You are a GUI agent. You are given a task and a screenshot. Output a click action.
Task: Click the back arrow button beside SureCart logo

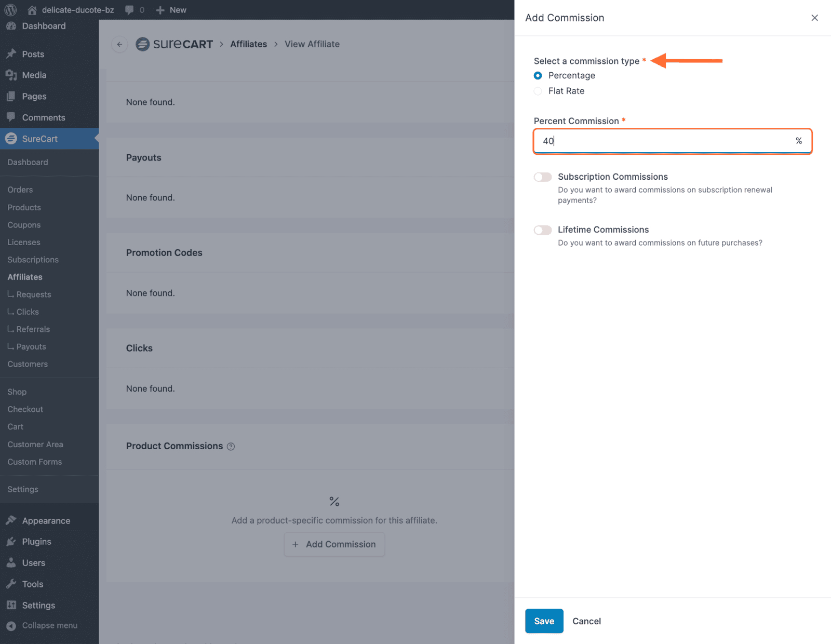point(119,44)
